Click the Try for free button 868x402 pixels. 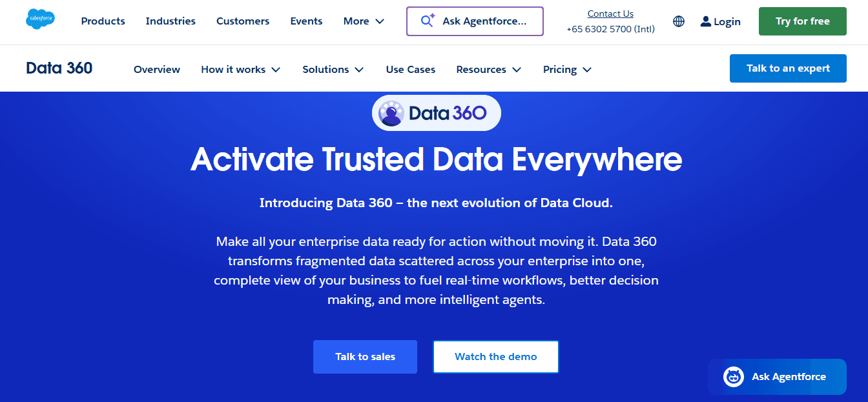(x=802, y=21)
